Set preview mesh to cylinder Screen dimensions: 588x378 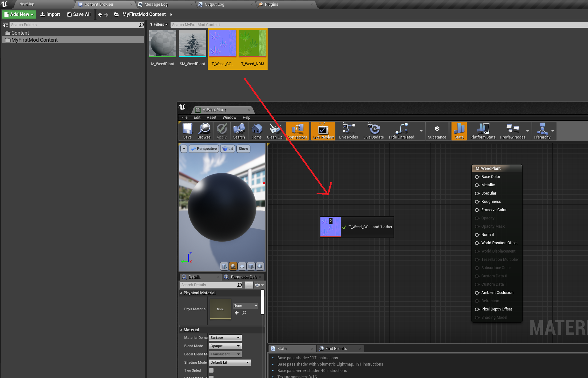[224, 266]
